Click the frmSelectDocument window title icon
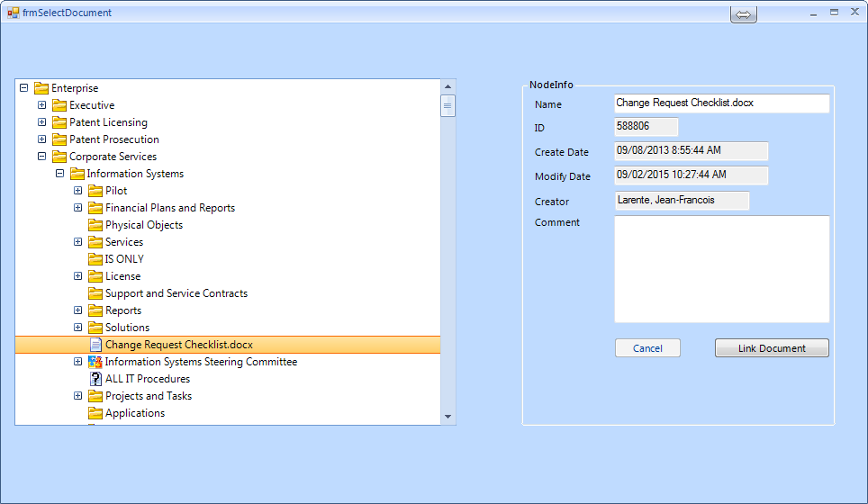The width and height of the screenshot is (868, 504). pyautogui.click(x=14, y=13)
